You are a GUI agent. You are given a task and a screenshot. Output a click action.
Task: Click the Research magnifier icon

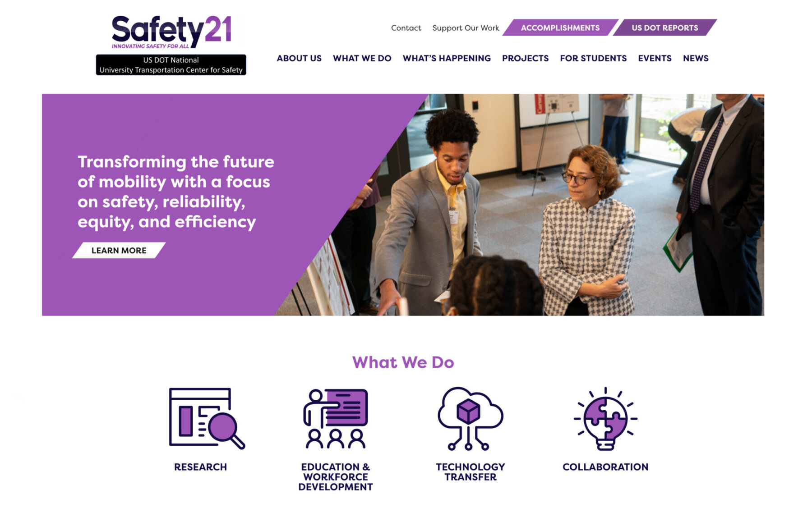click(207, 418)
